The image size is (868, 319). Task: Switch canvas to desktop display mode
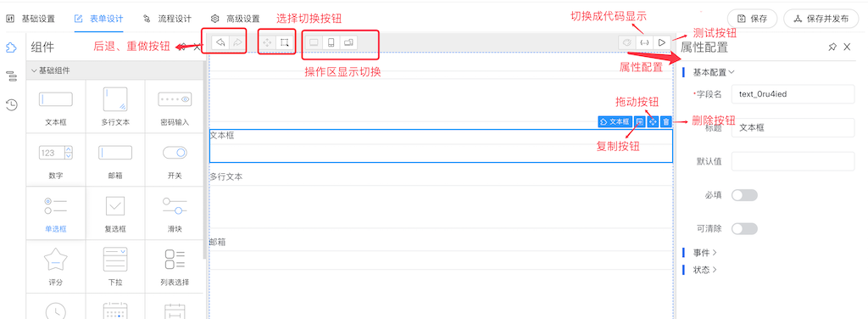pyautogui.click(x=314, y=42)
